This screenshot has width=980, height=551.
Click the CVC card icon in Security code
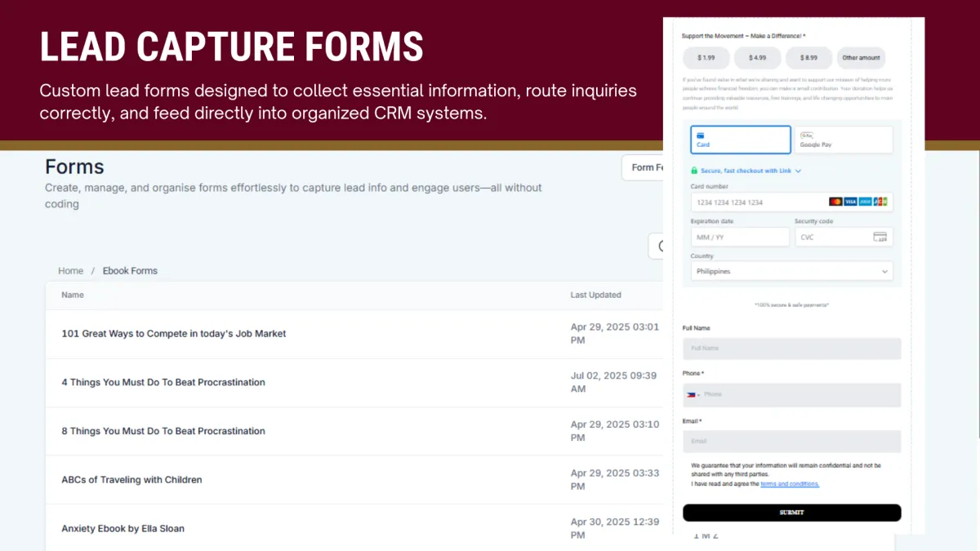coord(880,237)
